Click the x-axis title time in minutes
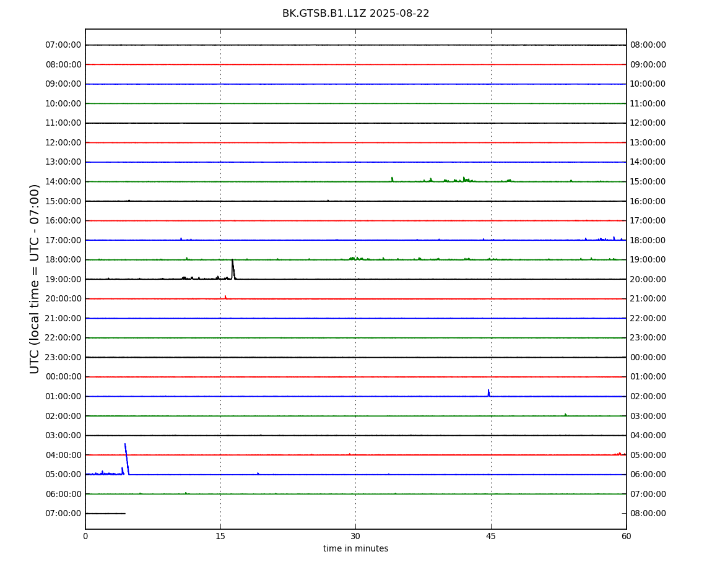This screenshot has height=588, width=712. pyautogui.click(x=355, y=548)
